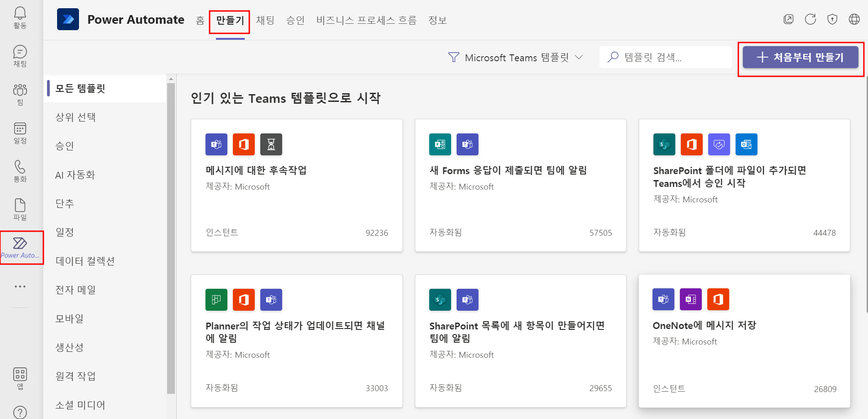Viewport: 868px width, 419px height.
Task: Click the Forms icon on 새 Forms 응답 card
Action: tap(440, 144)
